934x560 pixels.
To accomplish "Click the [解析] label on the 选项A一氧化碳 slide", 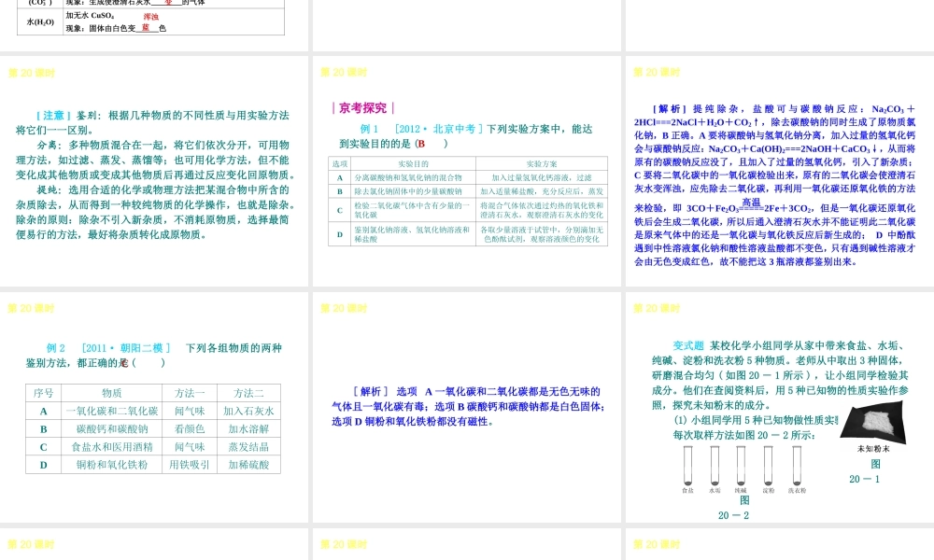I will pyautogui.click(x=371, y=392).
